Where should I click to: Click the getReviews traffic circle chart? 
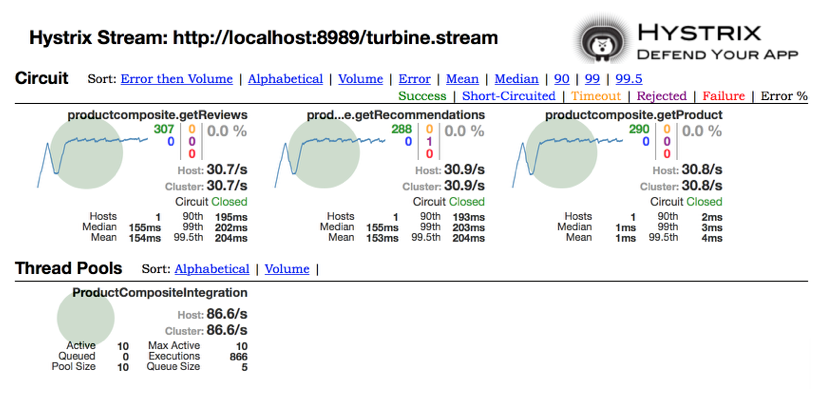point(87,151)
